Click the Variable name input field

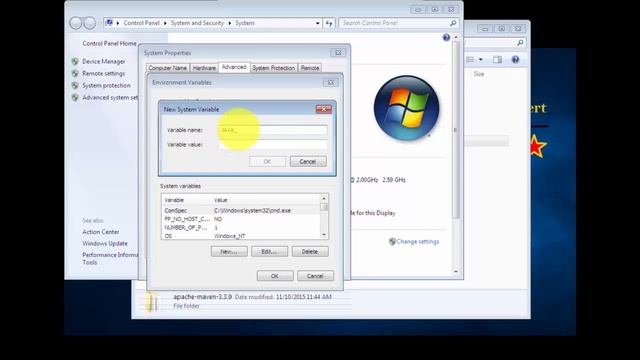pyautogui.click(x=273, y=130)
